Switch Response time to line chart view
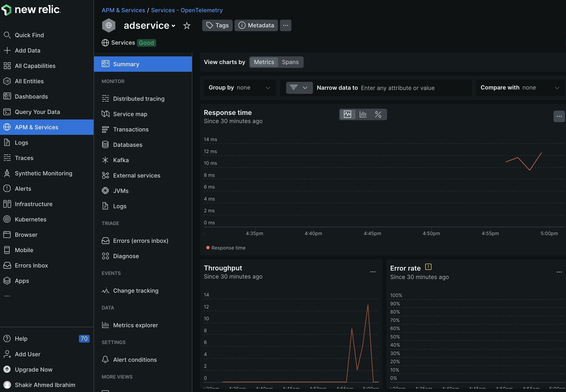 pyautogui.click(x=348, y=114)
